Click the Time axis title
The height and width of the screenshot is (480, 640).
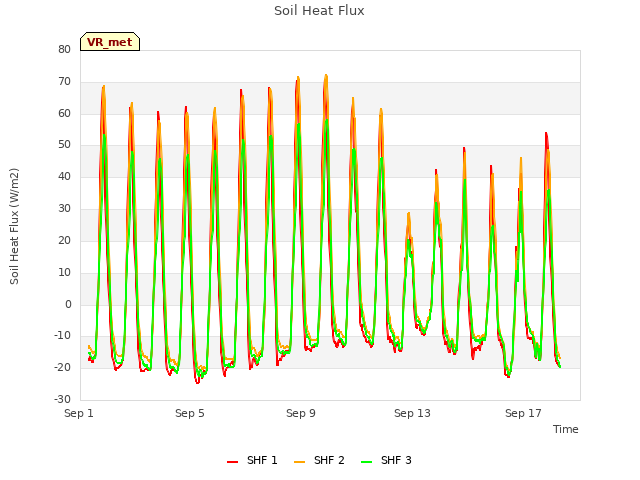[x=566, y=429]
